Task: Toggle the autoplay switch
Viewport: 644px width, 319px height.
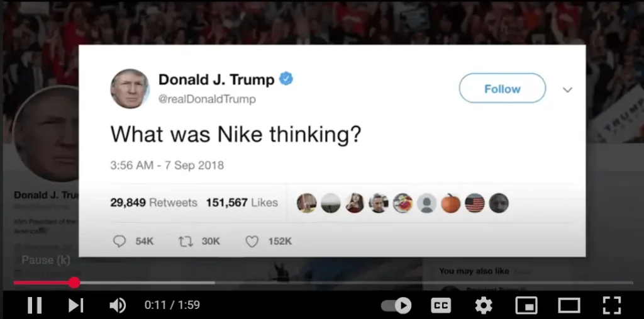Action: coord(396,305)
